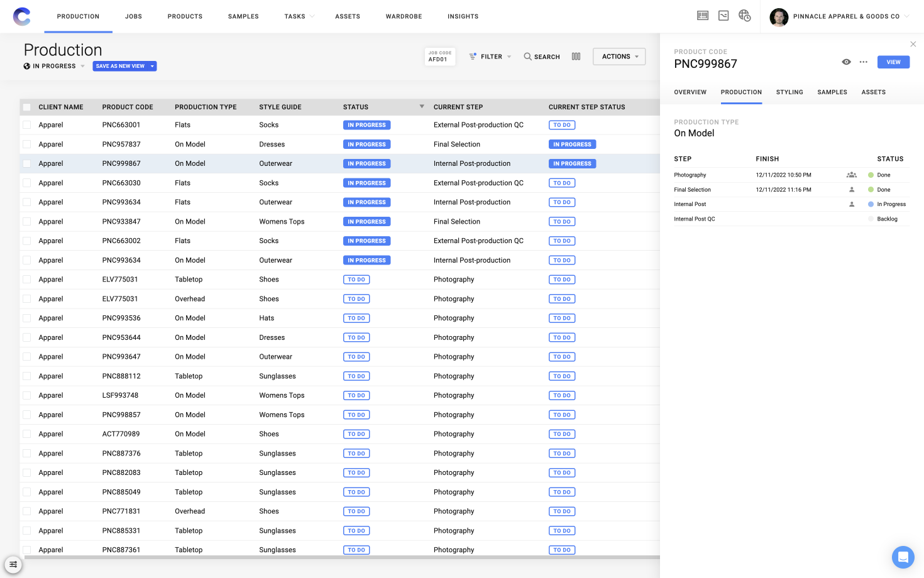Click the workflow diagram icon in the header
Image resolution: width=924 pixels, height=578 pixels.
[x=723, y=16]
